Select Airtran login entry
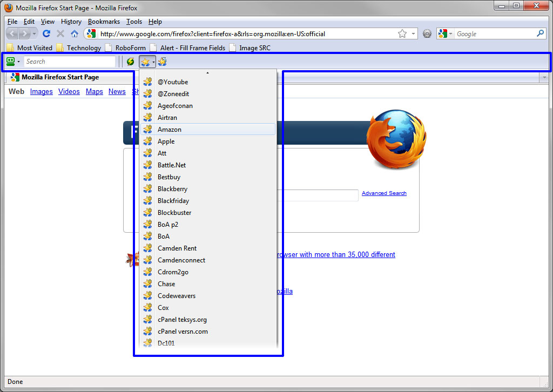Viewport: 553px width, 392px height. click(208, 117)
